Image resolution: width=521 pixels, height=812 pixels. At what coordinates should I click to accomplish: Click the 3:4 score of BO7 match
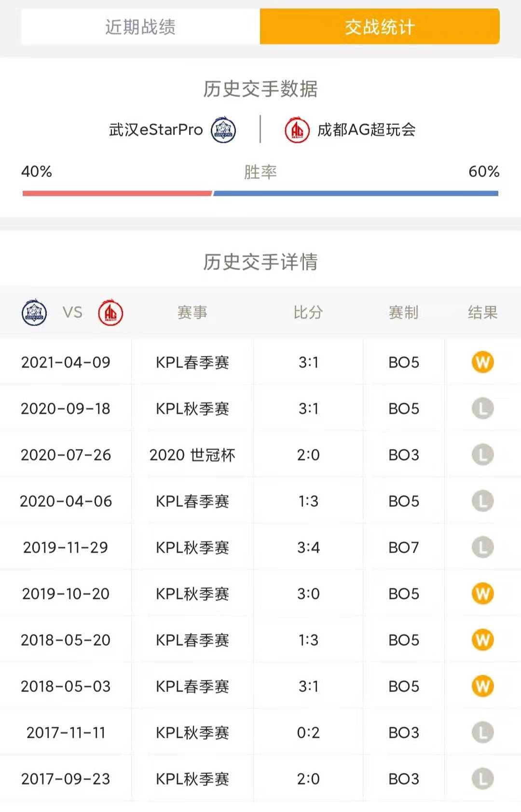(x=308, y=547)
